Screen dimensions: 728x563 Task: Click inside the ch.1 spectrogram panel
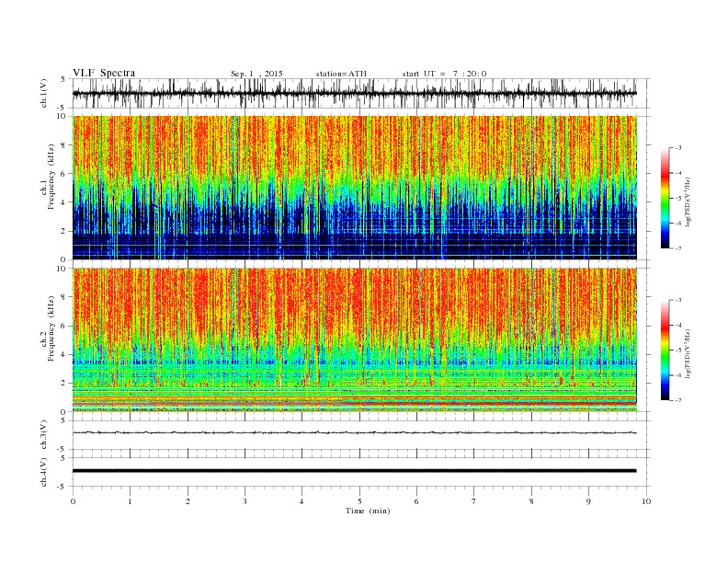point(355,188)
